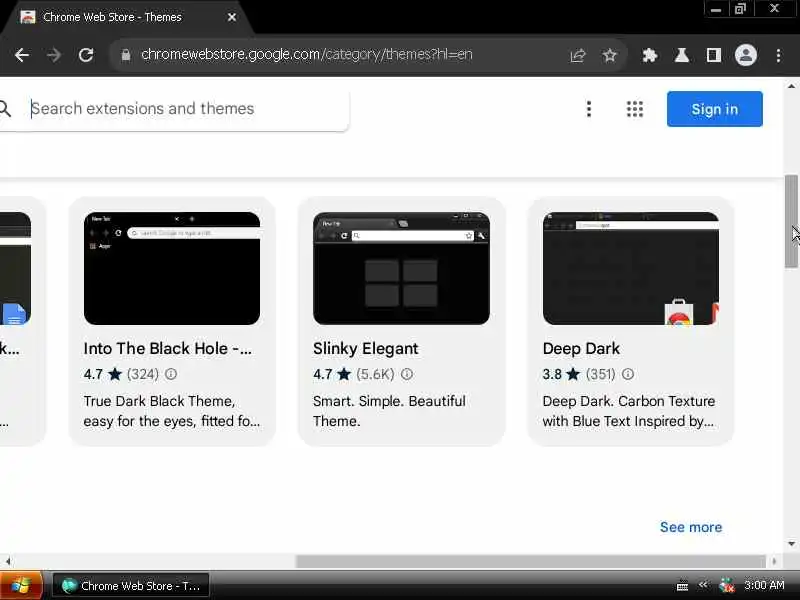This screenshot has width=800, height=600.
Task: Click the network status tray icon
Action: [727, 586]
